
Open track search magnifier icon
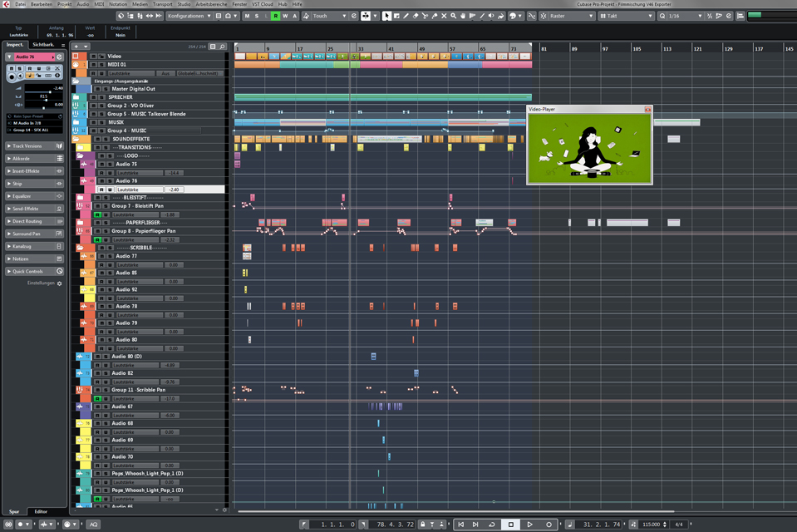(x=222, y=47)
